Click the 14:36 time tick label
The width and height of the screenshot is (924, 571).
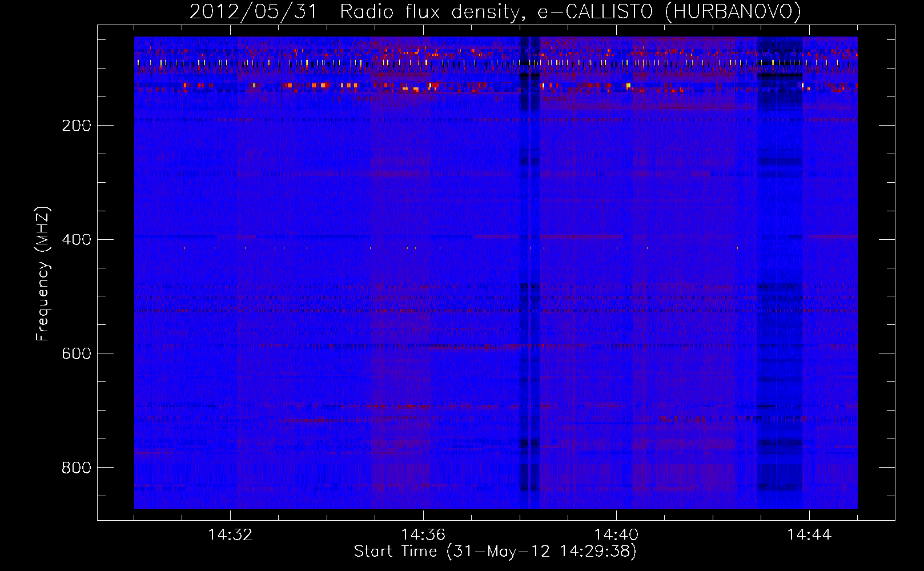423,535
